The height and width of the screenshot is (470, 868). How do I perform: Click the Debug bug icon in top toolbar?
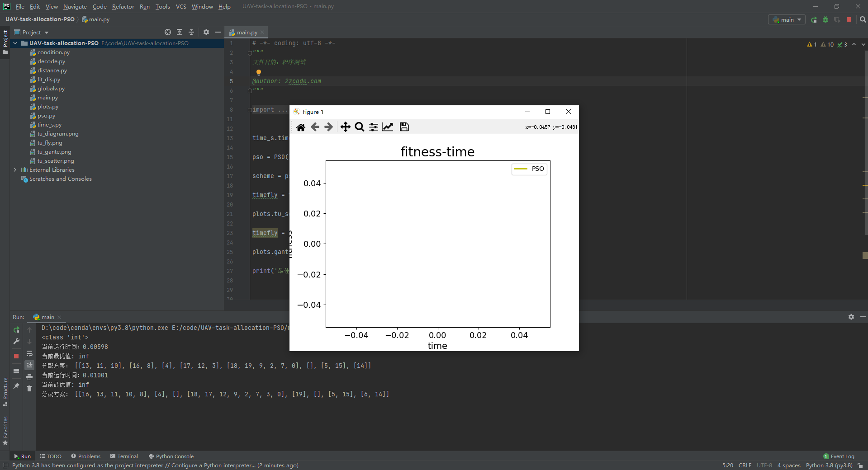[825, 19]
